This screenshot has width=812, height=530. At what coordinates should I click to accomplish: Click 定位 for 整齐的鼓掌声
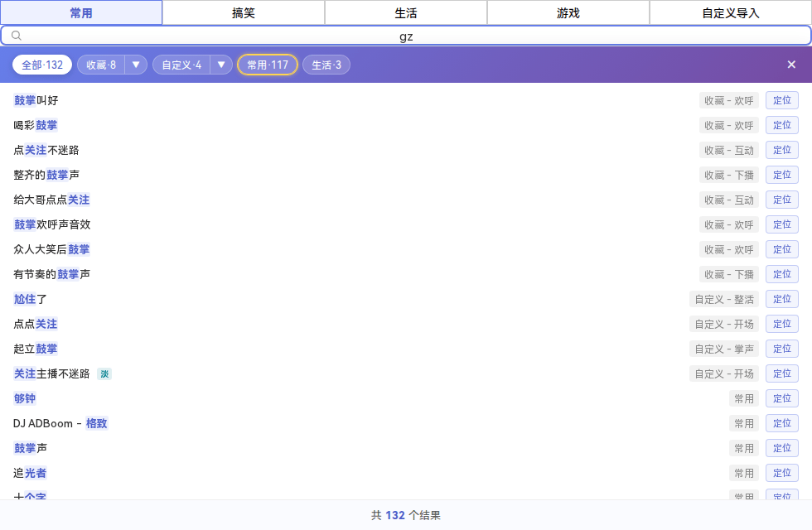click(x=782, y=175)
